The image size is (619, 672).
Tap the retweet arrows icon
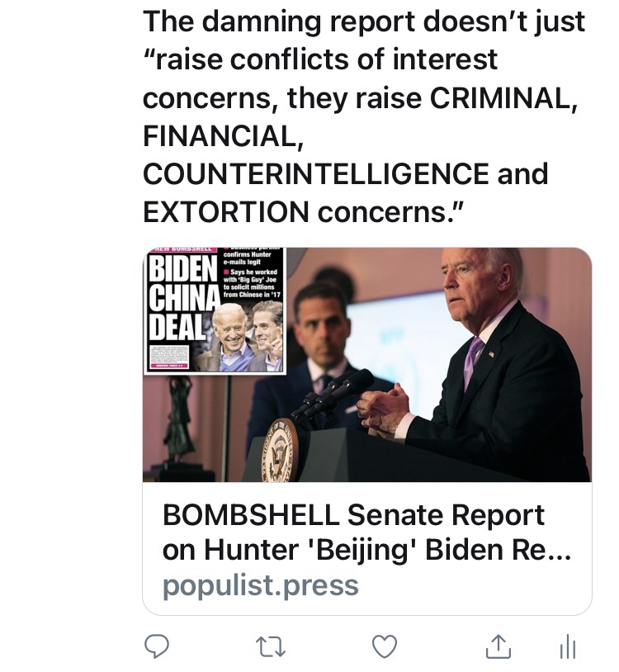click(272, 647)
